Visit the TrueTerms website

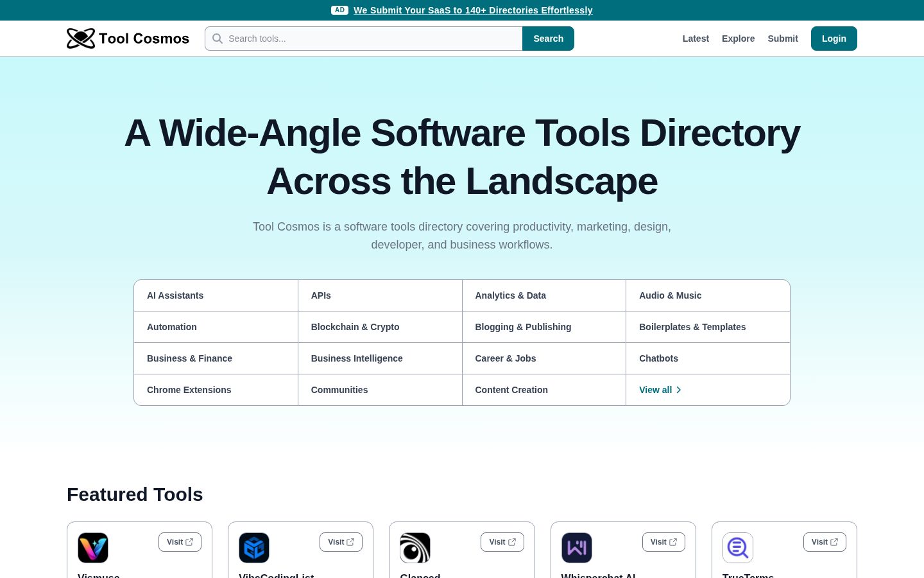tap(825, 542)
